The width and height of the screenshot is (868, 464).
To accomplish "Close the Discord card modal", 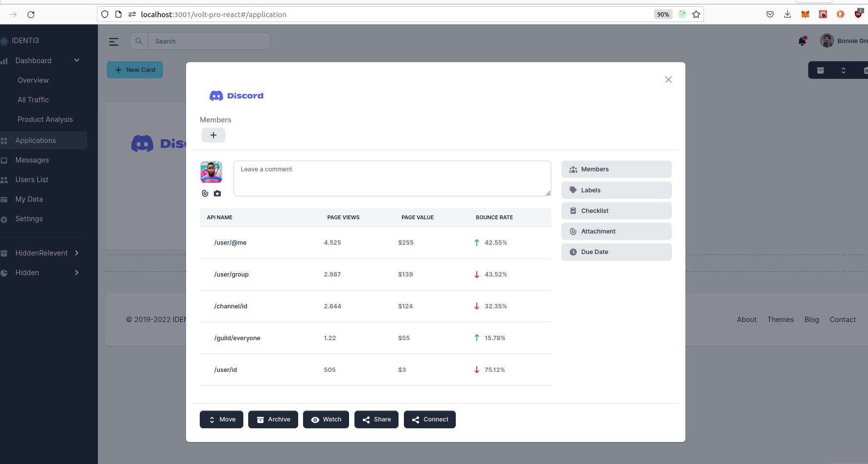I will coord(668,79).
